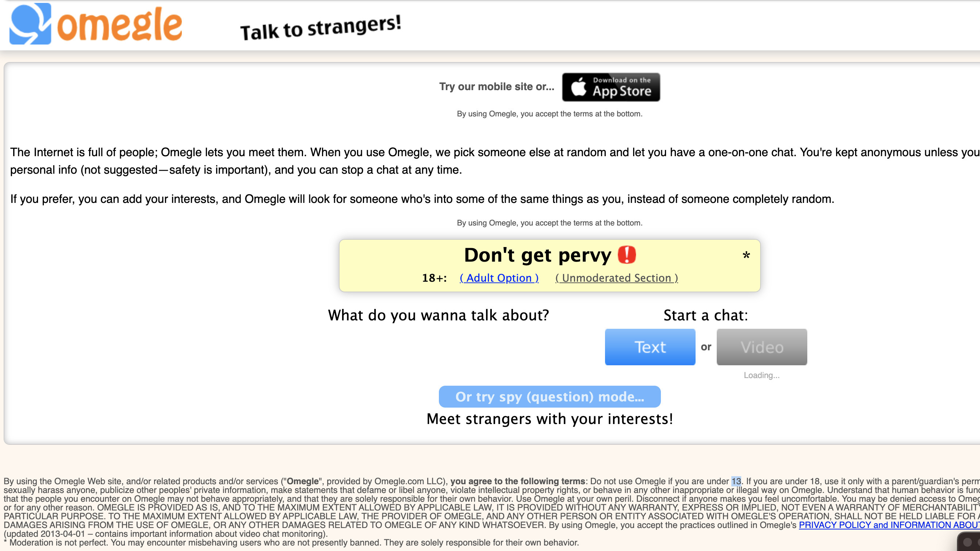Click the Text chat button
This screenshot has height=551, width=980.
(650, 347)
